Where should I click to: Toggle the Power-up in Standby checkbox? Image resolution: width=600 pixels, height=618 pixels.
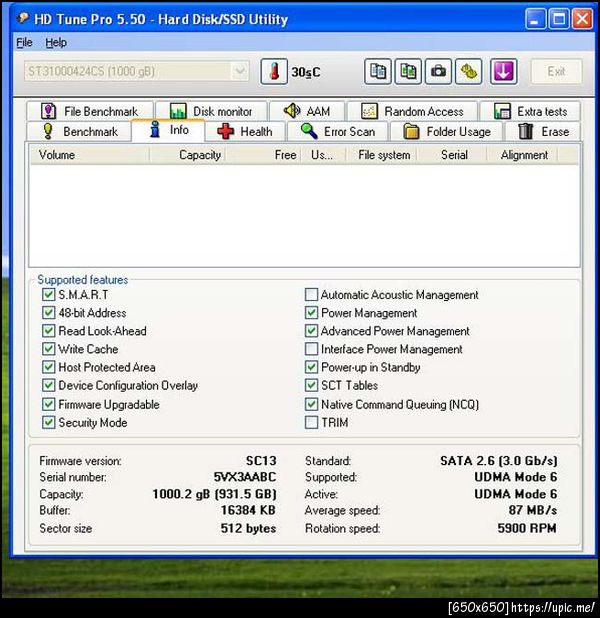[x=311, y=367]
